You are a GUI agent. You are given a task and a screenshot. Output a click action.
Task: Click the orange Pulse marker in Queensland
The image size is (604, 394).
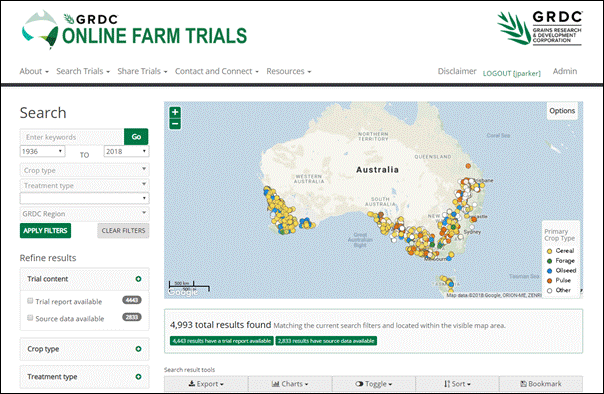(x=468, y=166)
